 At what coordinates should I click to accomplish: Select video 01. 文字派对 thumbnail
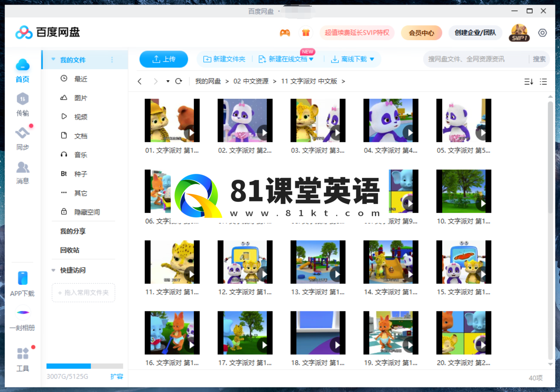tap(172, 120)
